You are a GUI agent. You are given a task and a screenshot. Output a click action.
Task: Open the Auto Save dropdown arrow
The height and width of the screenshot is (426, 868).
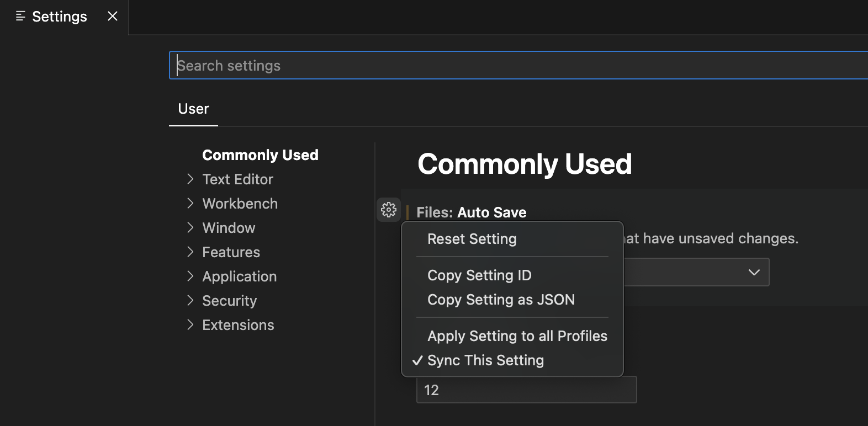[x=754, y=272]
